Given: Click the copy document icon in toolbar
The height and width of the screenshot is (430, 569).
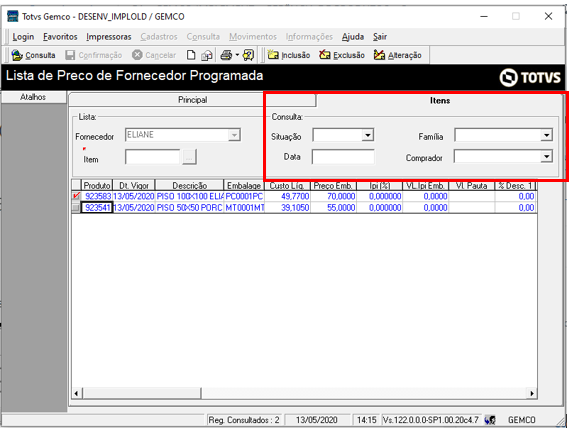Looking at the screenshot, I should click(x=206, y=55).
